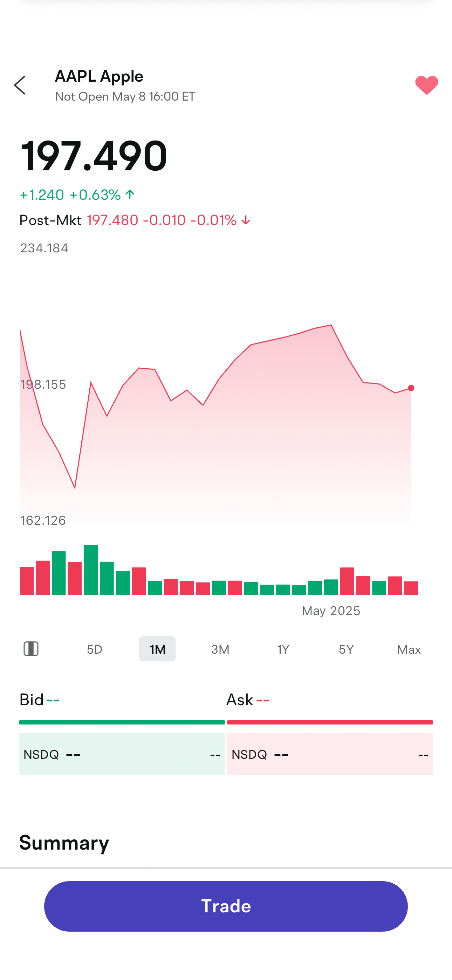Tap the Bid label
This screenshot has width=452, height=980.
point(32,700)
